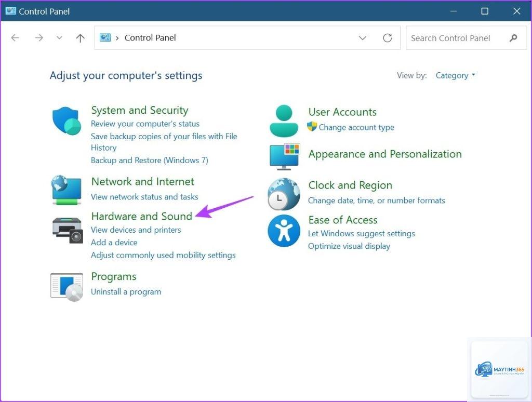
Task: Click Control Panel in address bar
Action: [150, 38]
